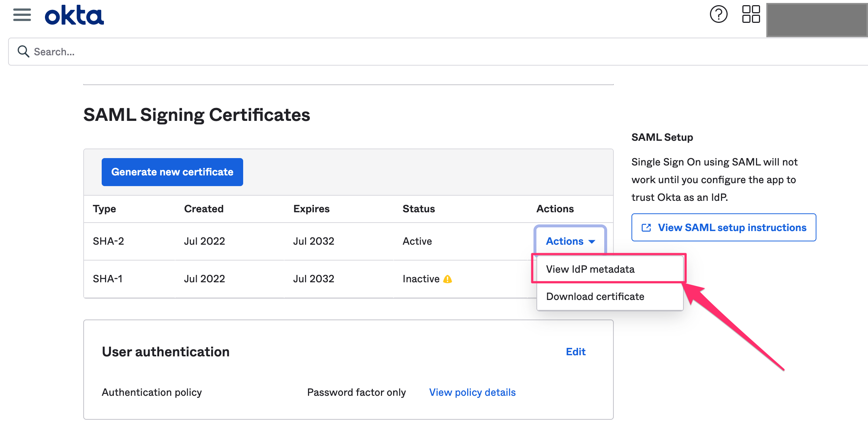
Task: Focus the Search input field
Action: click(368, 52)
